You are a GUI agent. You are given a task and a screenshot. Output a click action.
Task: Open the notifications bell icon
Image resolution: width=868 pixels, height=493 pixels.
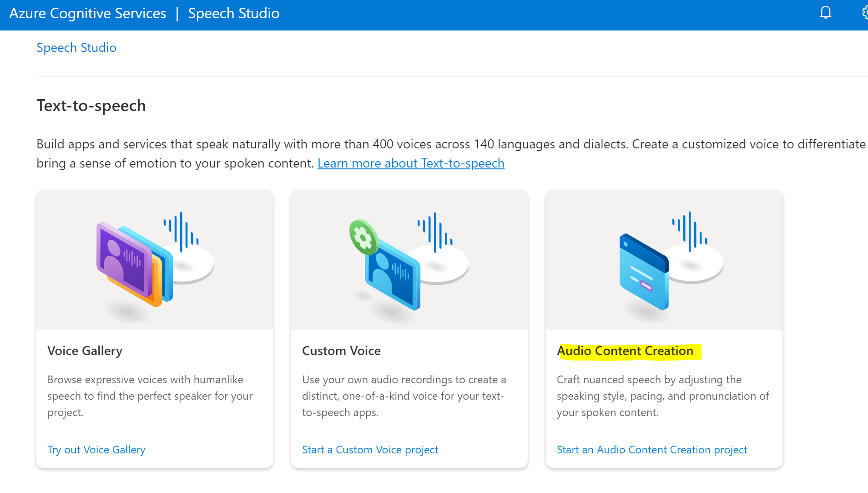tap(825, 13)
